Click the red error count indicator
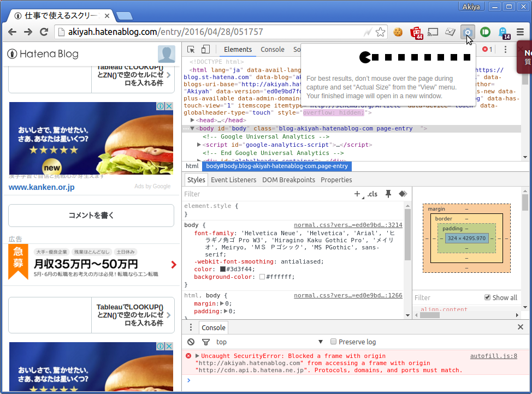Screen dimensions: 532x394 (487, 50)
